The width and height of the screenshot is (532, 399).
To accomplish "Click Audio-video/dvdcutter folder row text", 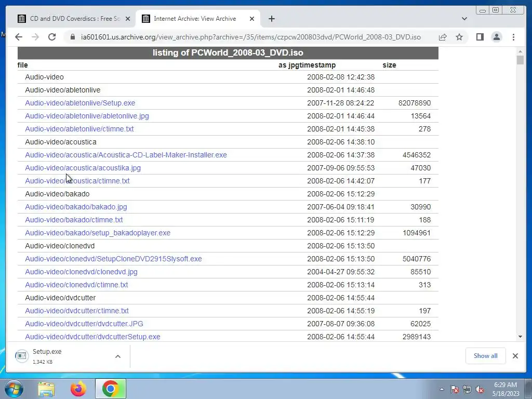I will (x=60, y=298).
